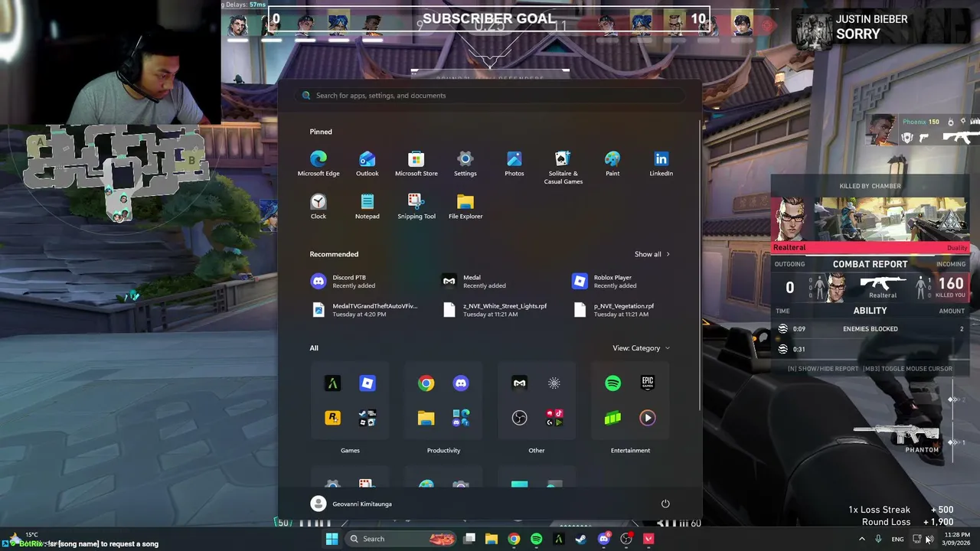Open Task View on the taskbar
Viewport: 980px width, 551px height.
[x=469, y=539]
